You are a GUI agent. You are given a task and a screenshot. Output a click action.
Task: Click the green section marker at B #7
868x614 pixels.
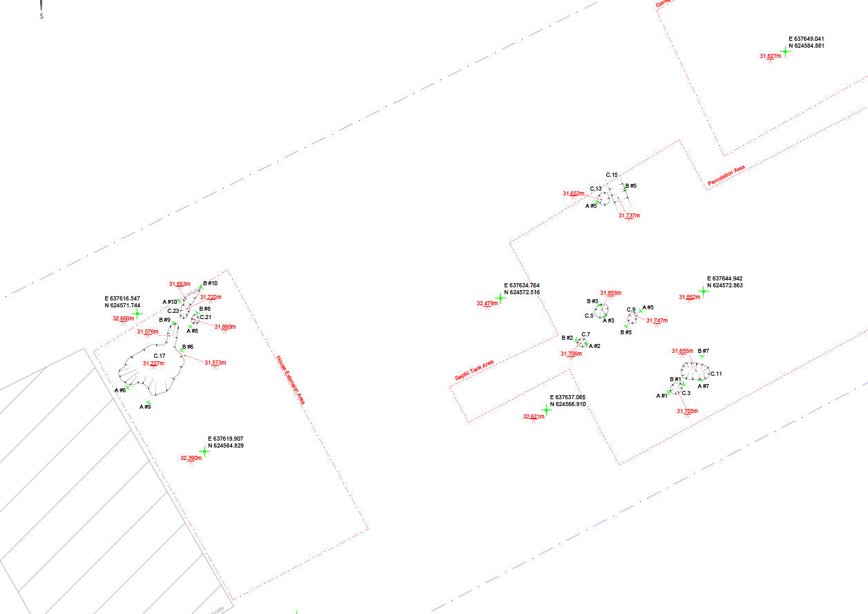tap(702, 356)
